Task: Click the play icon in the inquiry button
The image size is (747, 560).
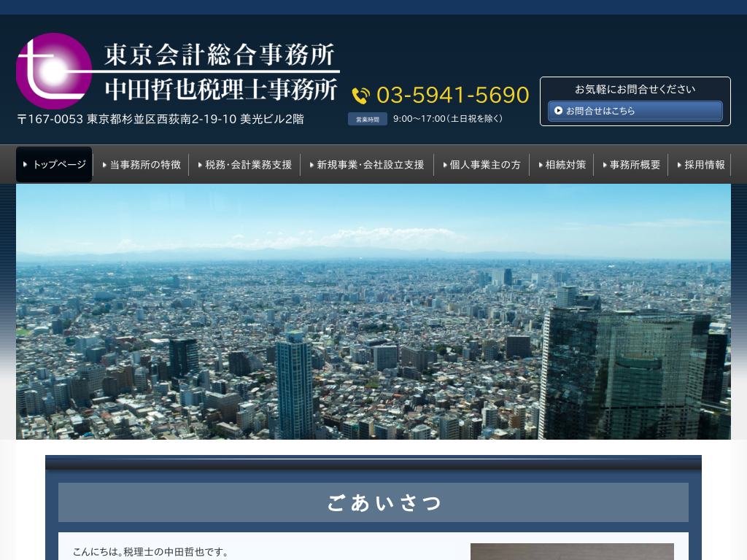Action: [x=558, y=111]
